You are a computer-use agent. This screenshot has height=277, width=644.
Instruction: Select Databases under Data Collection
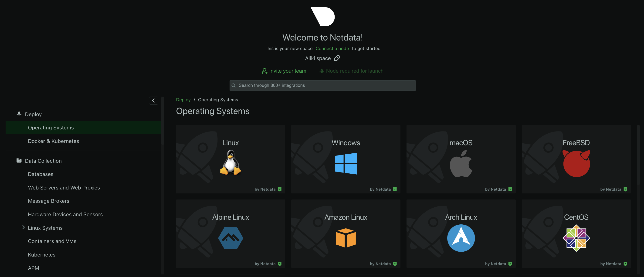pos(41,174)
